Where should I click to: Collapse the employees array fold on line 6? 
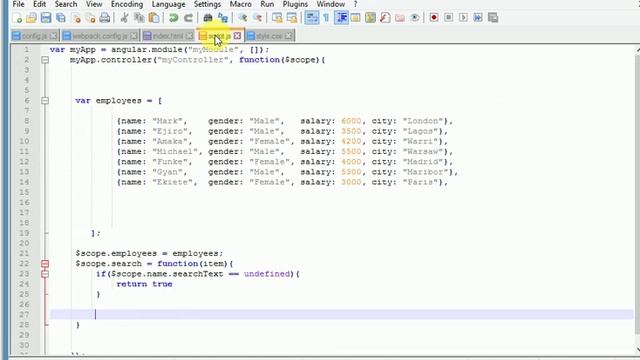(45, 101)
